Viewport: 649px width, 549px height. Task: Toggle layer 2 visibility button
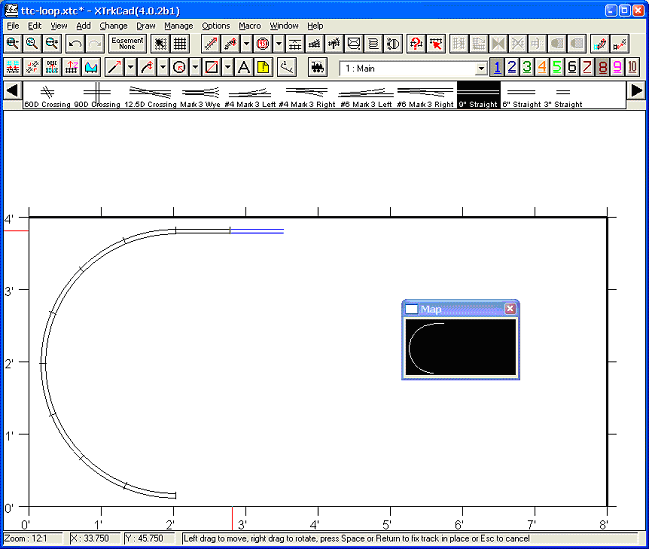(512, 67)
